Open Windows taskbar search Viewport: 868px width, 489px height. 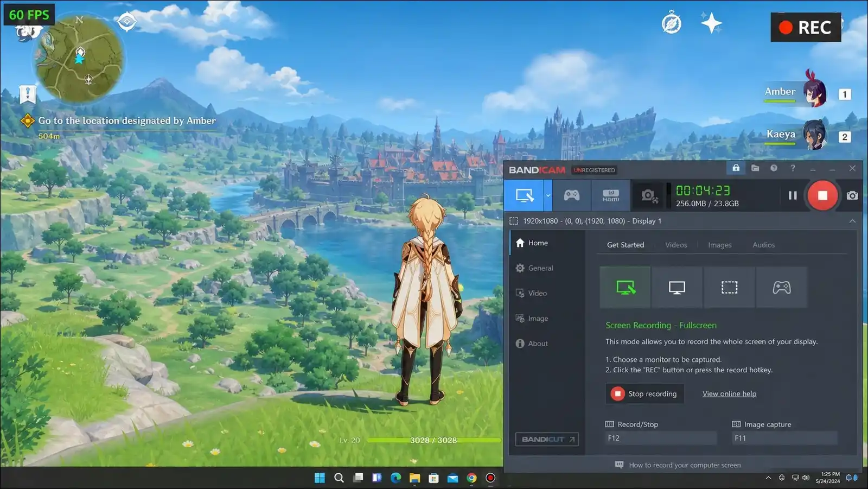[x=339, y=478]
